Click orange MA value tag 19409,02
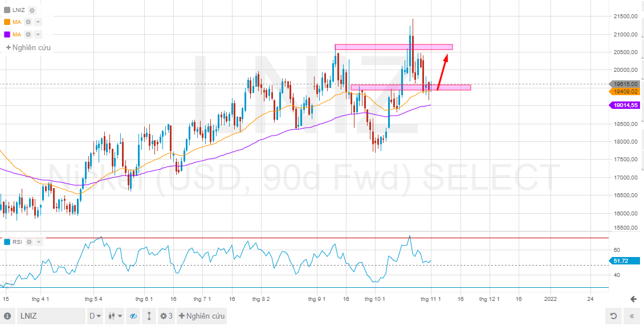Screen dimensions: 644x326 [624, 92]
